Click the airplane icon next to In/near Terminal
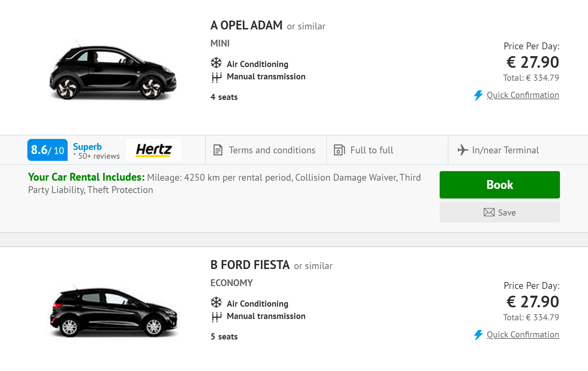 tap(463, 150)
